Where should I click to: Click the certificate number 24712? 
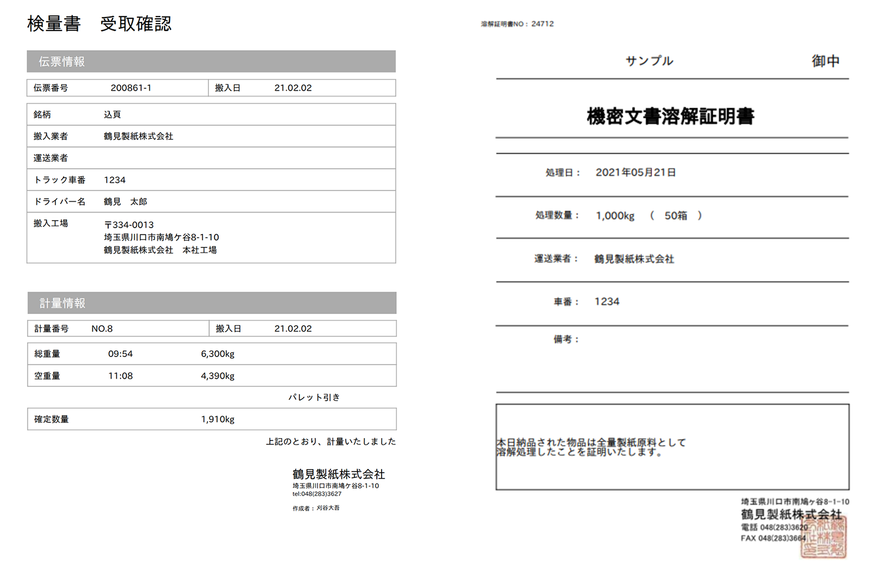(x=544, y=24)
